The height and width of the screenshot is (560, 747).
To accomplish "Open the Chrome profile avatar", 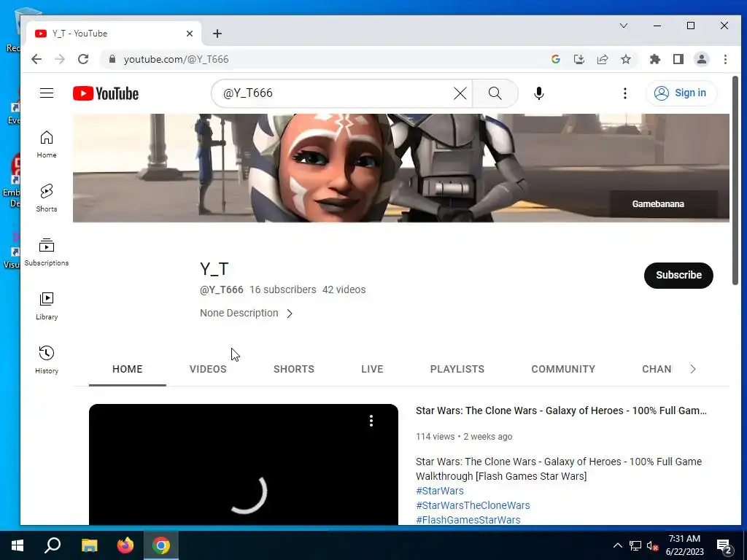I will 702,59.
